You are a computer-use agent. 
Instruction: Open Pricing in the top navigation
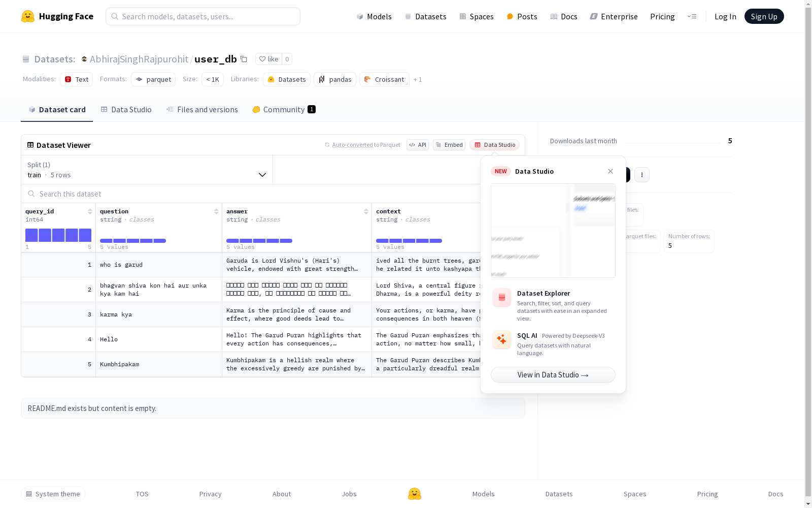tap(662, 16)
